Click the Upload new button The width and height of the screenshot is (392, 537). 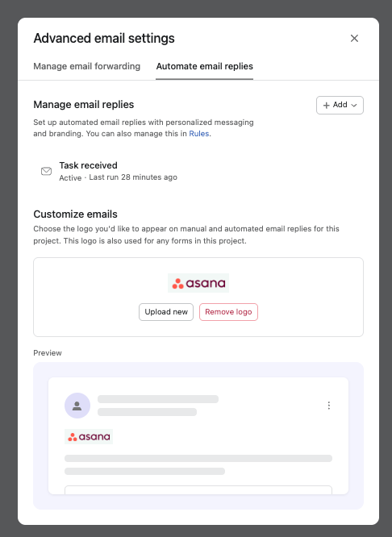point(166,312)
